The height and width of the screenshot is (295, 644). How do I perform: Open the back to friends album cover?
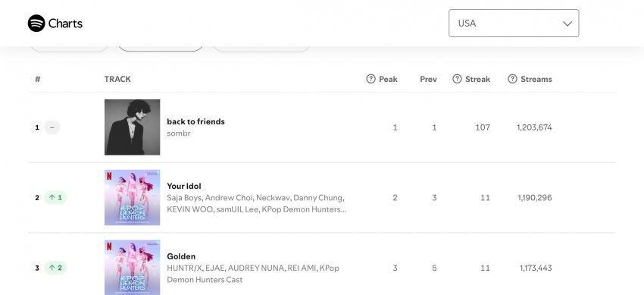pos(133,127)
